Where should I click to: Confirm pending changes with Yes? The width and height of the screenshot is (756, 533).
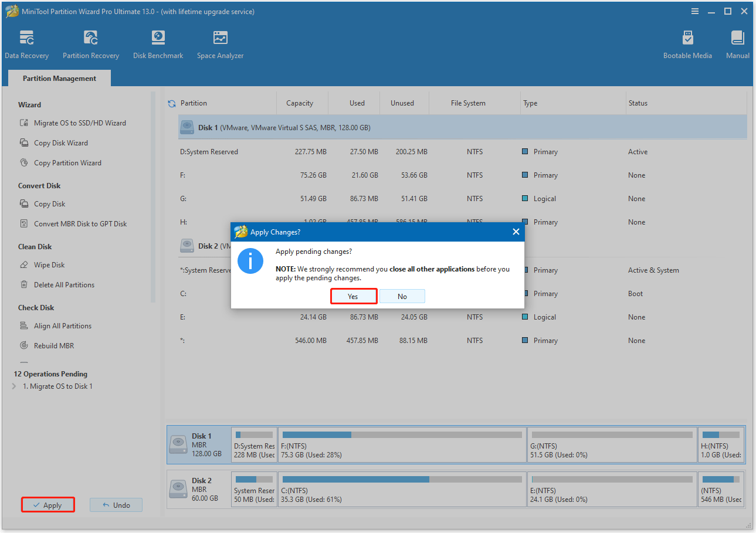[354, 296]
